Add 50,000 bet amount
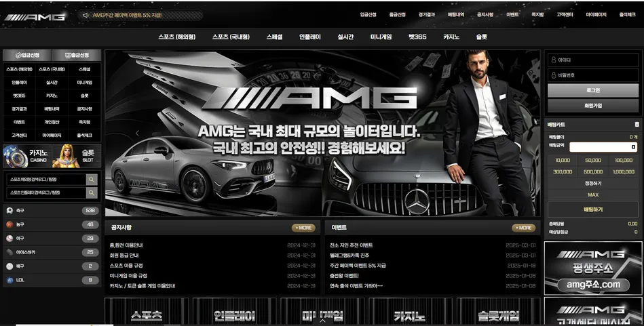Viewport: 644px width, 326px height. point(592,161)
